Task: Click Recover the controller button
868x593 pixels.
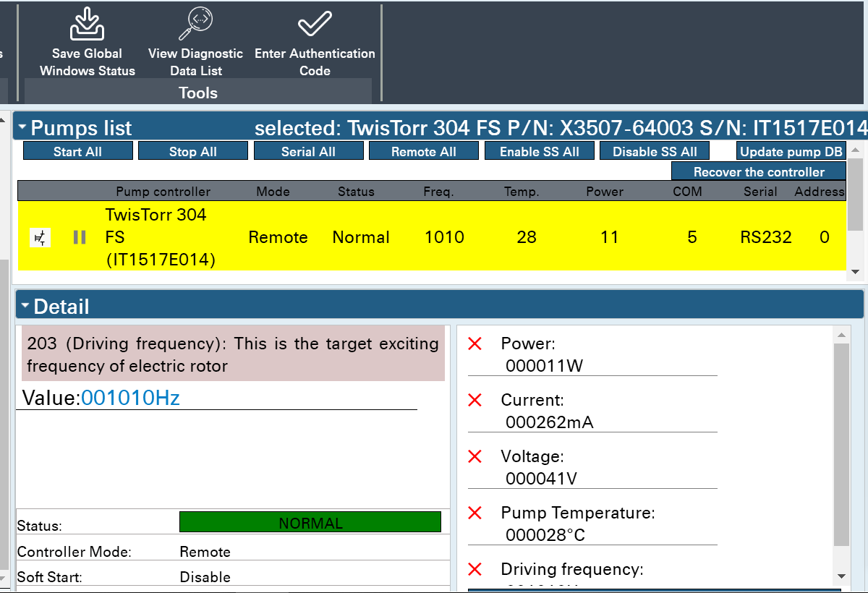Action: pos(758,172)
